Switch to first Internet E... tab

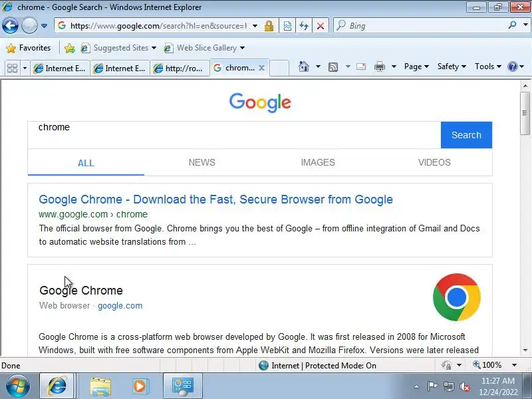(x=60, y=68)
